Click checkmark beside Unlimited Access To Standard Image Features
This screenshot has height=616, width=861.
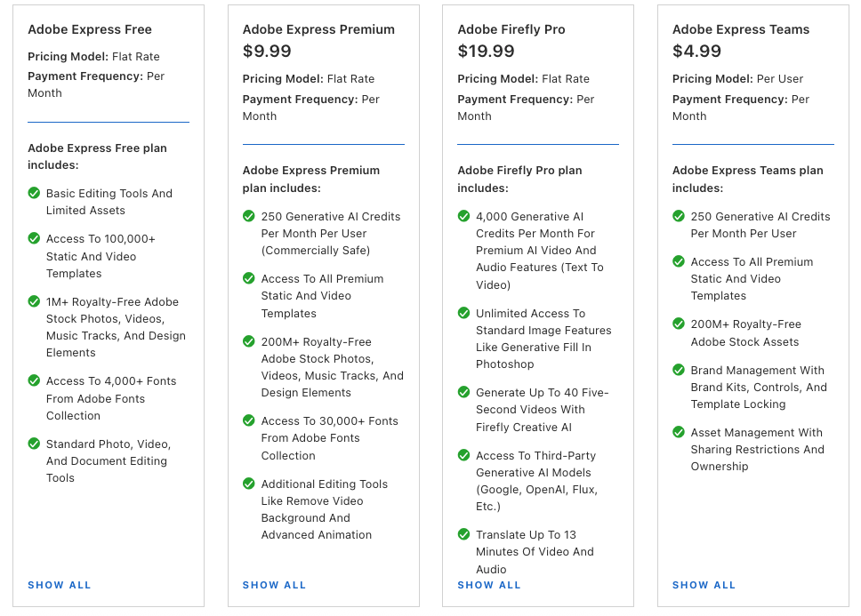pyautogui.click(x=464, y=313)
